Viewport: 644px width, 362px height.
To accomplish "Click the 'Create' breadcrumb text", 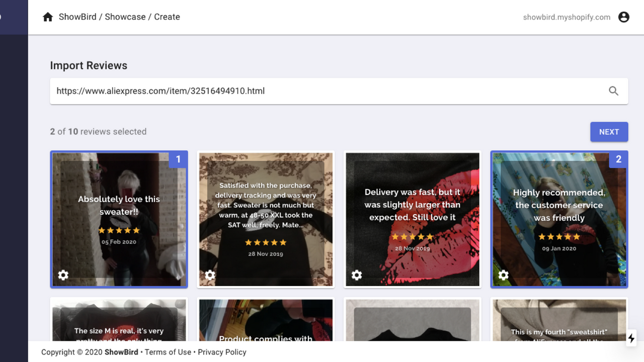I will (167, 17).
